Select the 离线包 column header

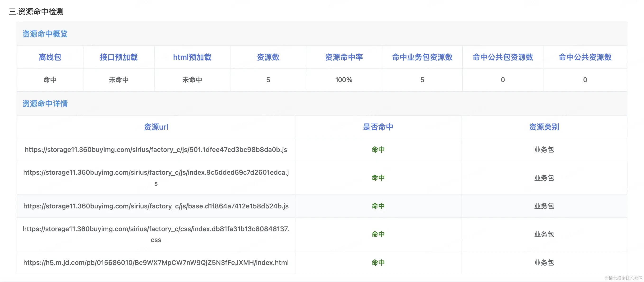point(50,57)
